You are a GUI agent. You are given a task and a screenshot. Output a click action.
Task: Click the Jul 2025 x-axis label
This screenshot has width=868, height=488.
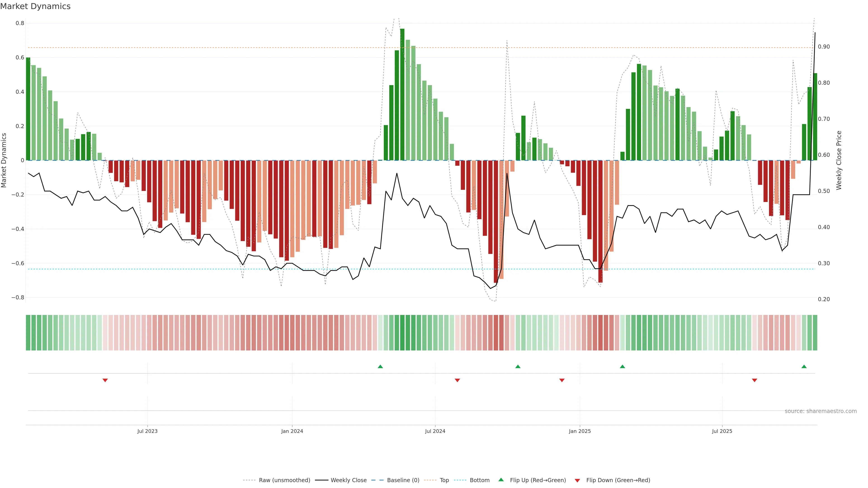pos(722,431)
